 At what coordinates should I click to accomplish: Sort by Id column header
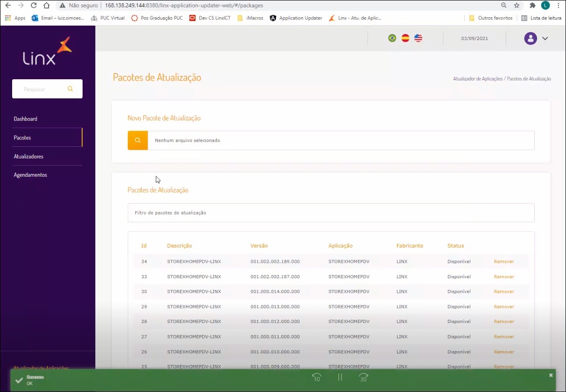[x=144, y=246]
